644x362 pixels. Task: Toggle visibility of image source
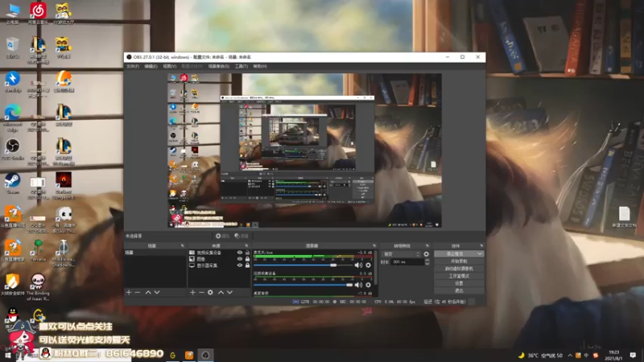tap(240, 259)
